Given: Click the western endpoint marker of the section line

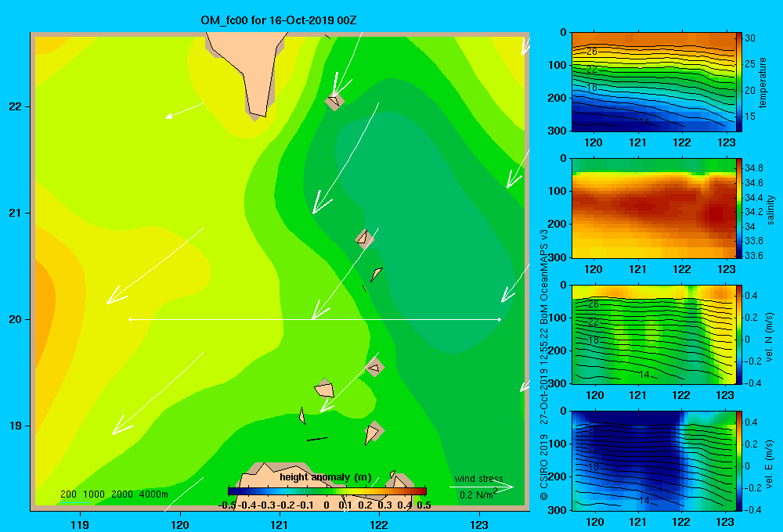Looking at the screenshot, I should point(130,319).
